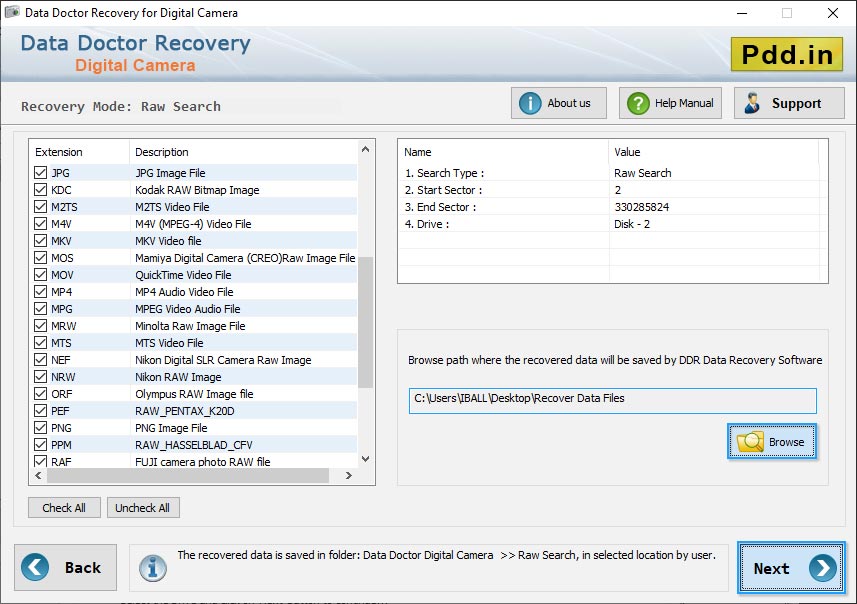
Task: Click the horizontal scroll left arrow
Action: click(38, 476)
